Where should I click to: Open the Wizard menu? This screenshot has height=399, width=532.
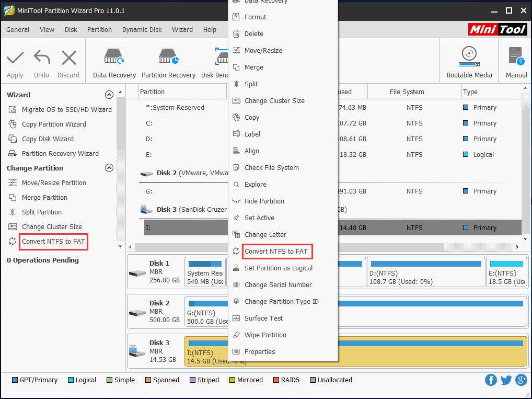[182, 29]
